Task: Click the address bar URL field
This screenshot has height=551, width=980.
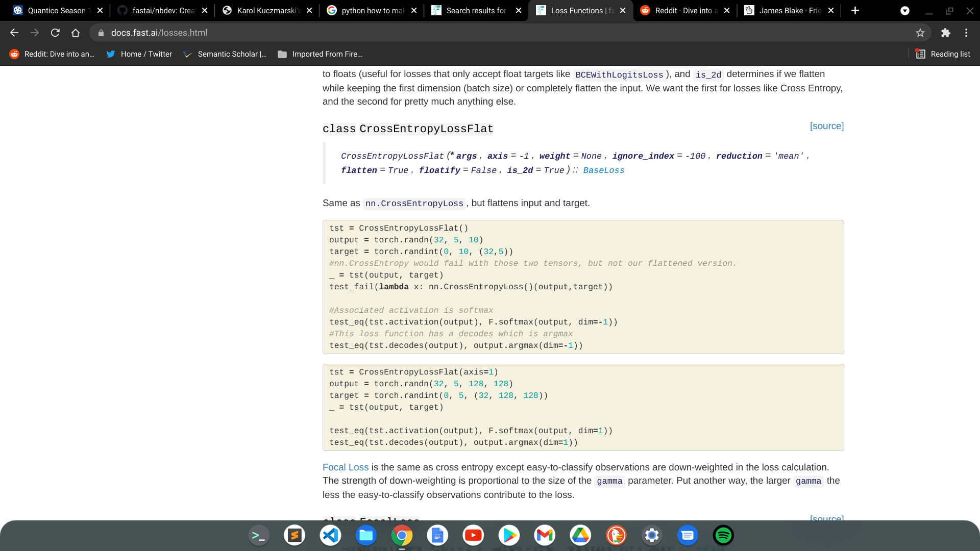Action: tap(459, 33)
